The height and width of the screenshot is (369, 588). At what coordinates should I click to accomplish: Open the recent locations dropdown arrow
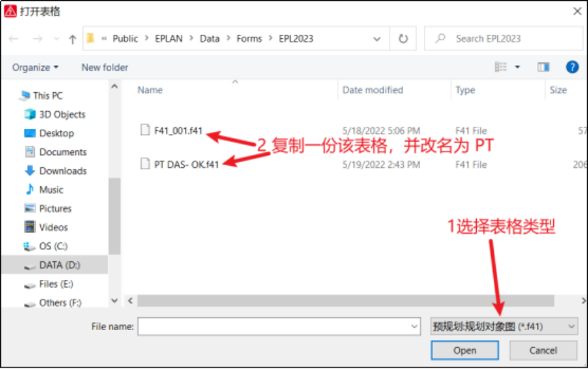(x=56, y=39)
